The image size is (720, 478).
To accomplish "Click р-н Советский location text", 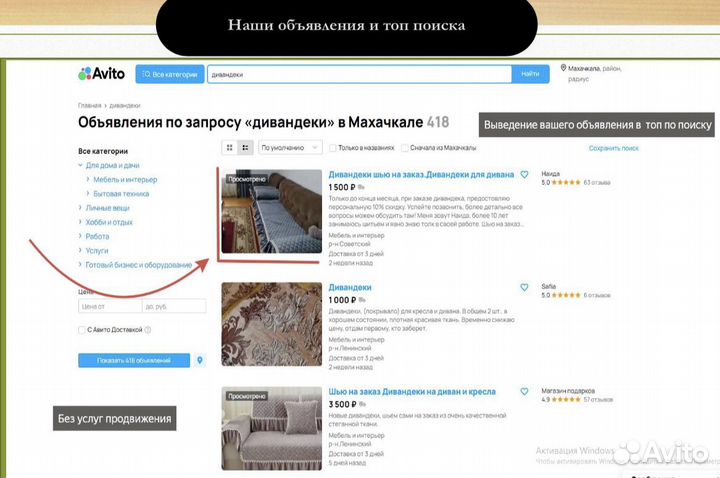I will pos(349,244).
